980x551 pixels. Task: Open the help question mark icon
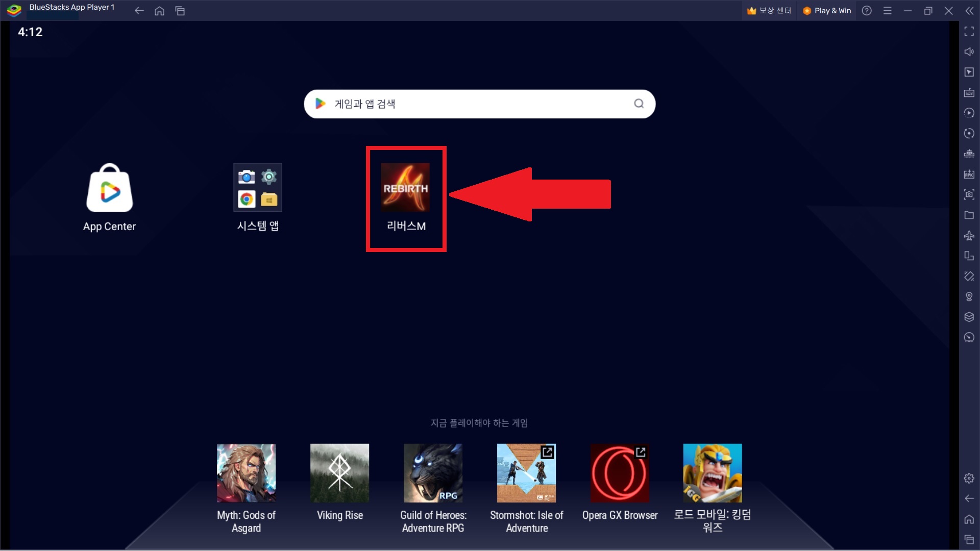point(867,11)
